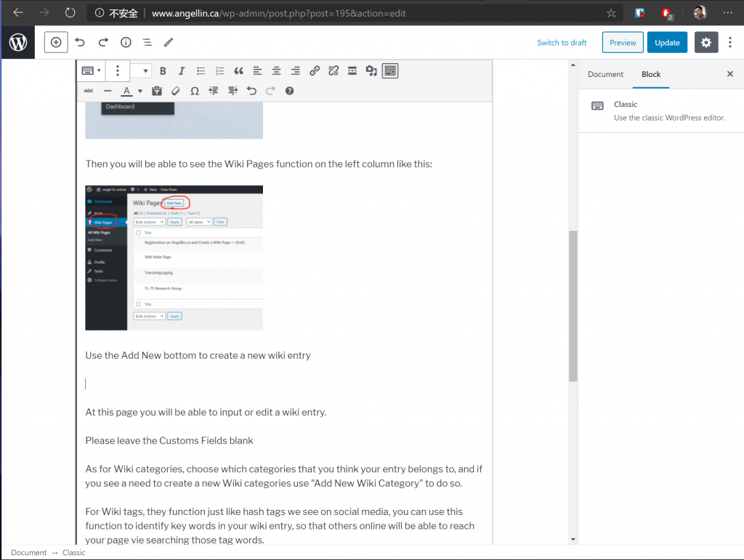744x560 pixels.
Task: Switch to the Document tab
Action: 604,74
